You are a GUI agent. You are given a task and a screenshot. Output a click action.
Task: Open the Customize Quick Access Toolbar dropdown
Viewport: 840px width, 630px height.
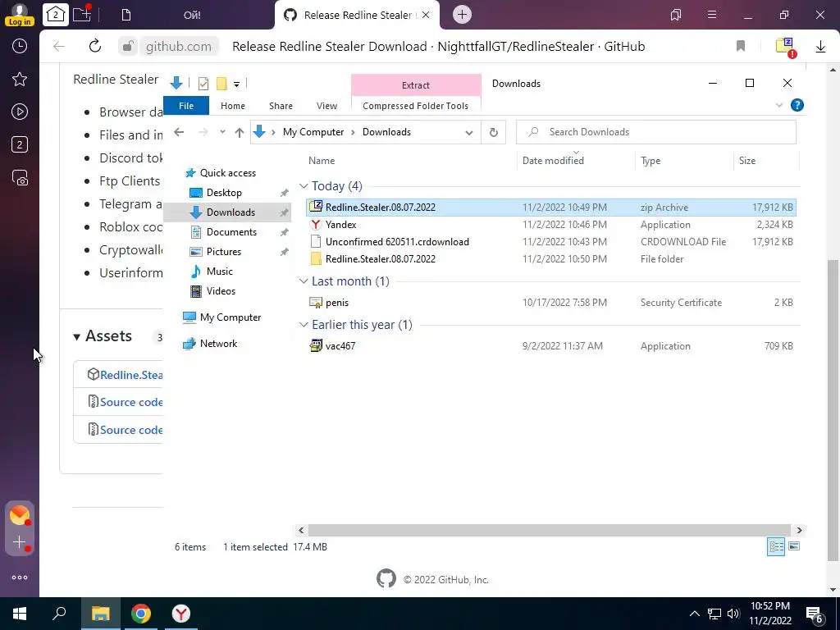click(236, 84)
